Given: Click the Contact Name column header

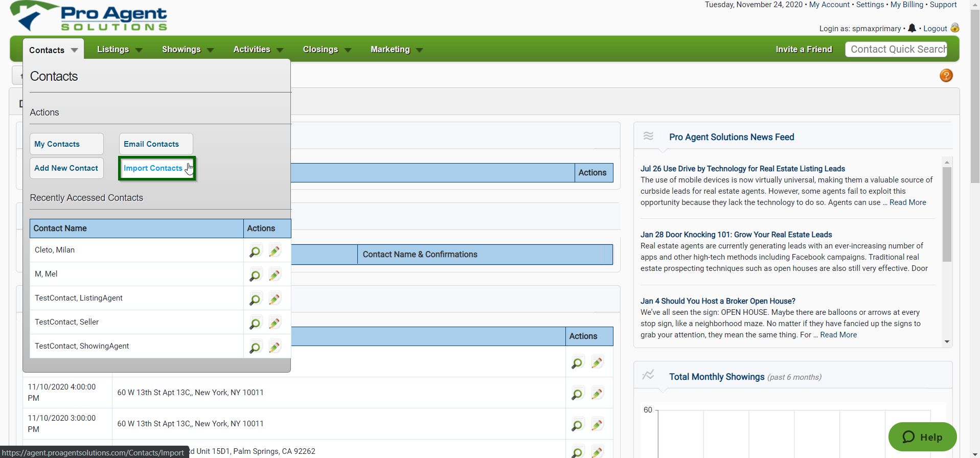Looking at the screenshot, I should point(136,228).
